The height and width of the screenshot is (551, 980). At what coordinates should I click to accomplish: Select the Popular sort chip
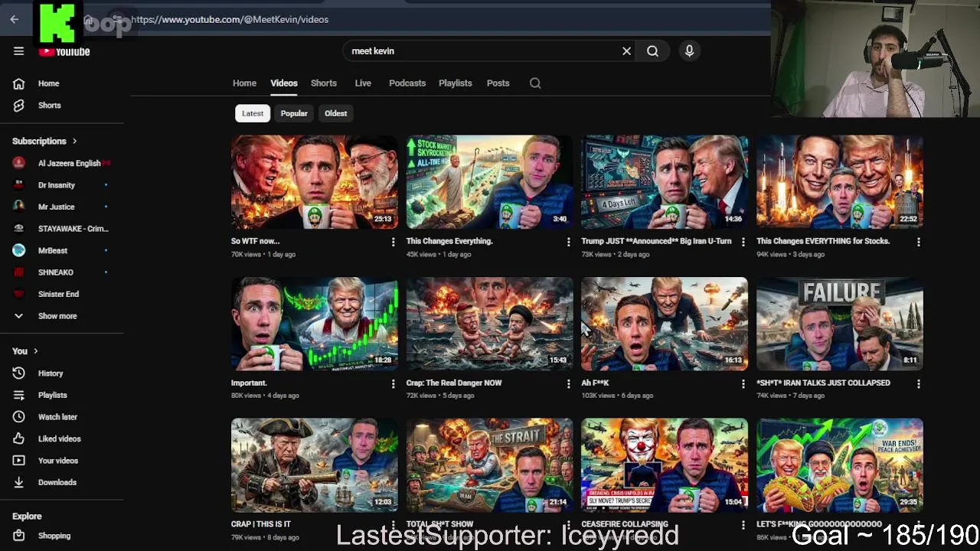click(294, 113)
